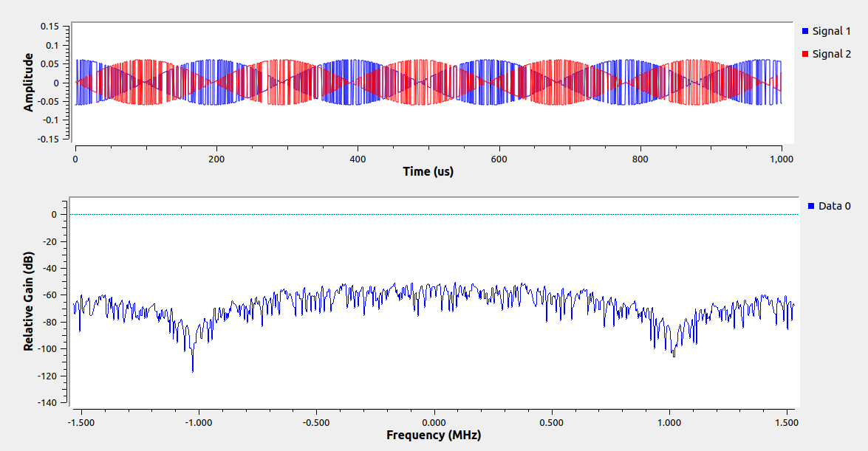Click the -1.000 tick on frequency axis
The image size is (868, 451).
197,423
